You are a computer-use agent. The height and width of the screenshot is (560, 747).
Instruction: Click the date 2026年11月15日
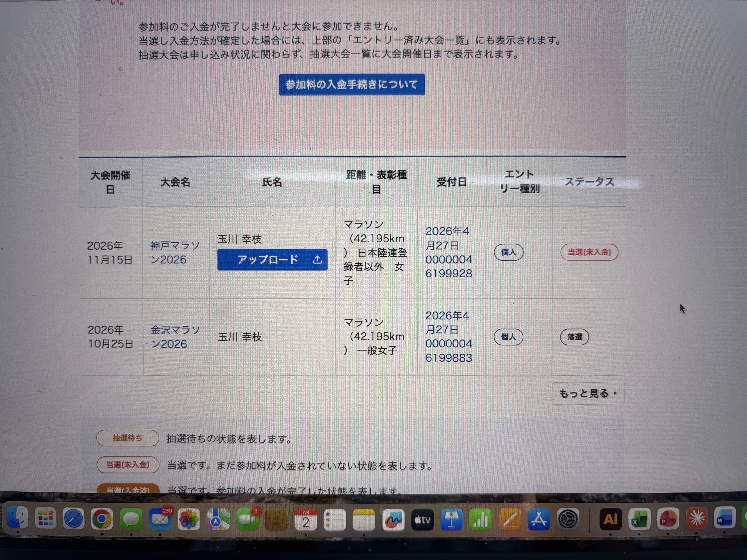coord(110,252)
